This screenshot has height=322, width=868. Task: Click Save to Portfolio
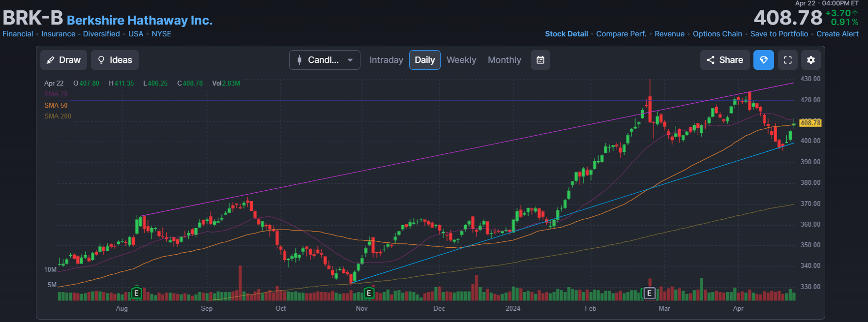pos(779,34)
